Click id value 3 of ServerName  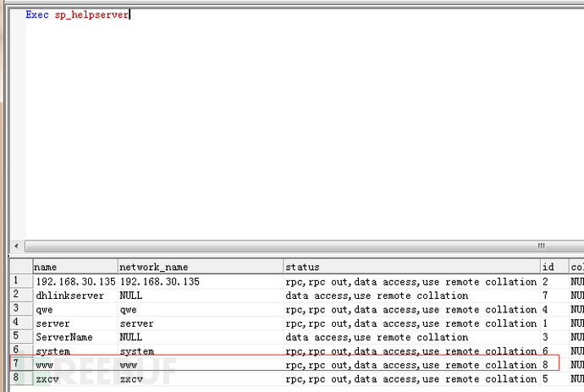pos(554,337)
